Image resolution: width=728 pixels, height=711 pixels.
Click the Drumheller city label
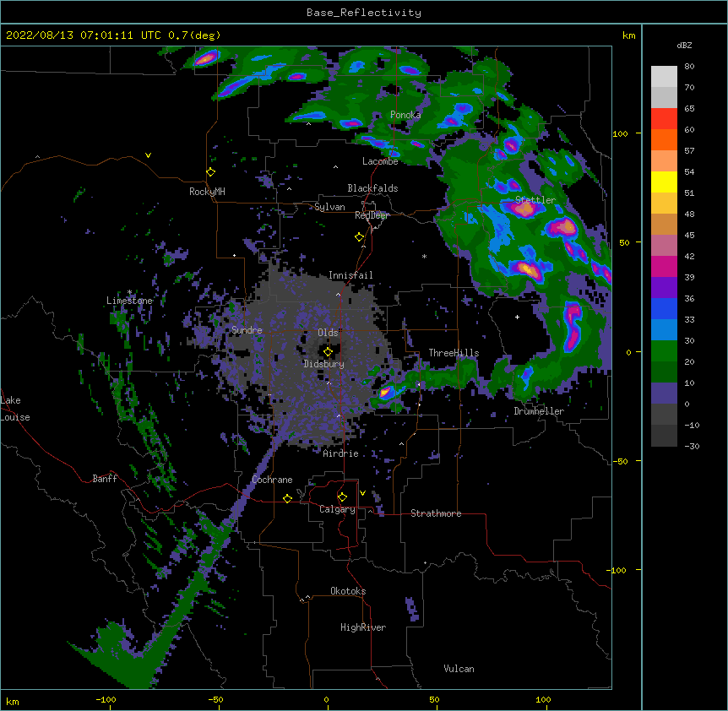point(539,411)
